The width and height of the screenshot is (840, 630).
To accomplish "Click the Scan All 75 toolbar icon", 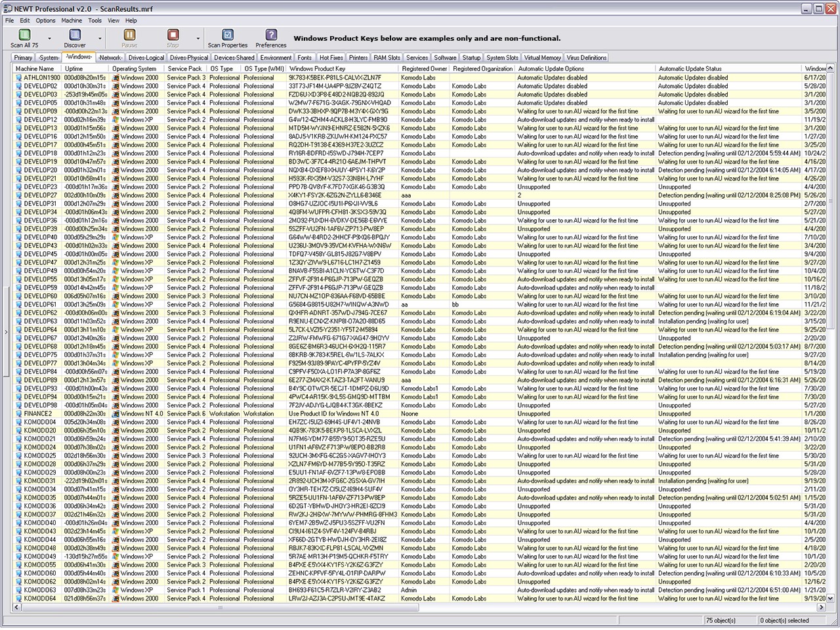I will click(x=24, y=35).
